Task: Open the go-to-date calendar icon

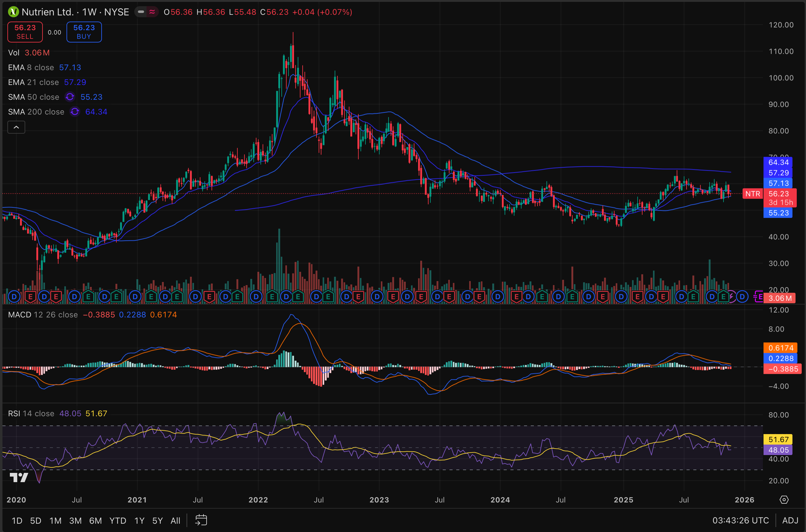Action: pyautogui.click(x=201, y=520)
